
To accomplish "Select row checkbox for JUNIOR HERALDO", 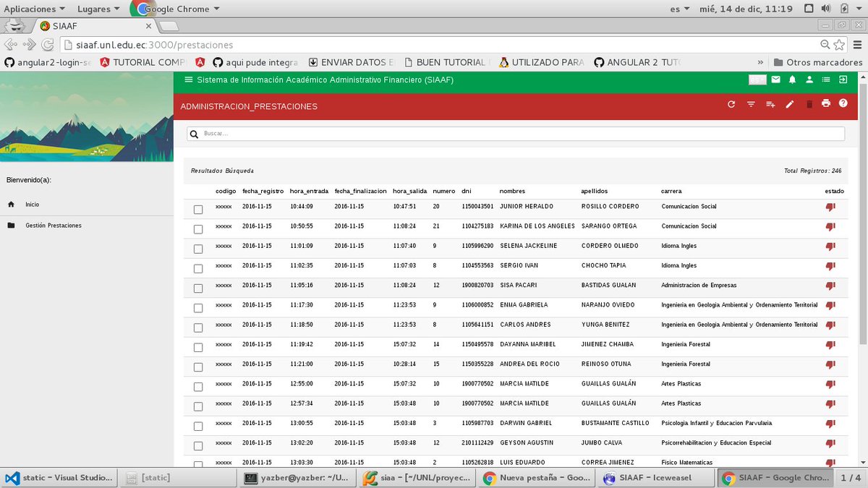I will pos(198,210).
